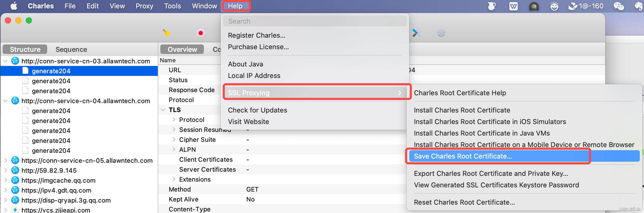
Task: Switch to the Structure tab
Action: 25,49
